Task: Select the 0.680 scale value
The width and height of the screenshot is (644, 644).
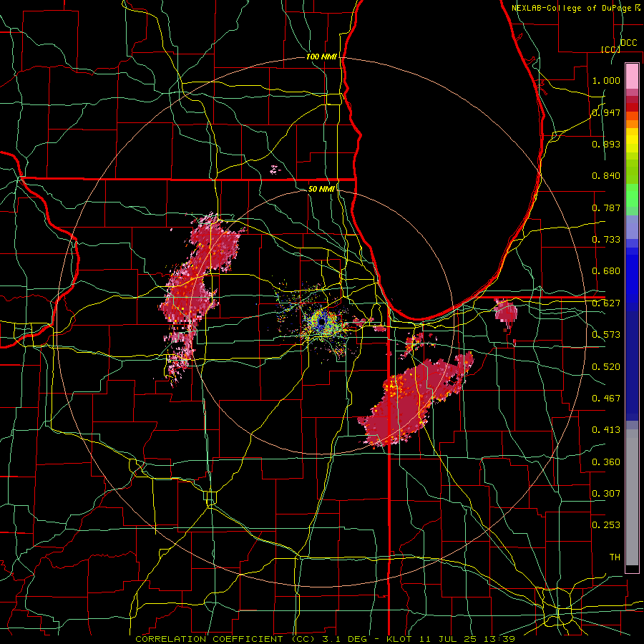Action: pos(606,270)
